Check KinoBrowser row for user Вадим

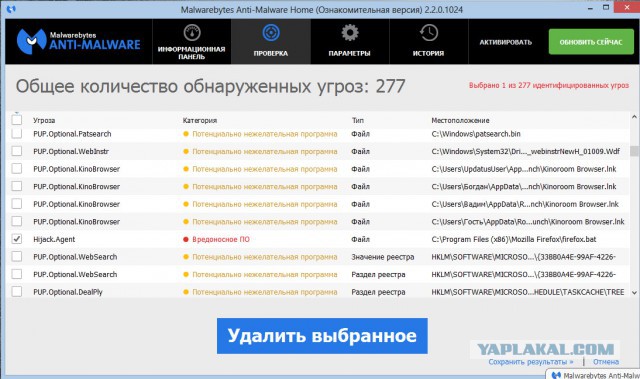pos(17,204)
